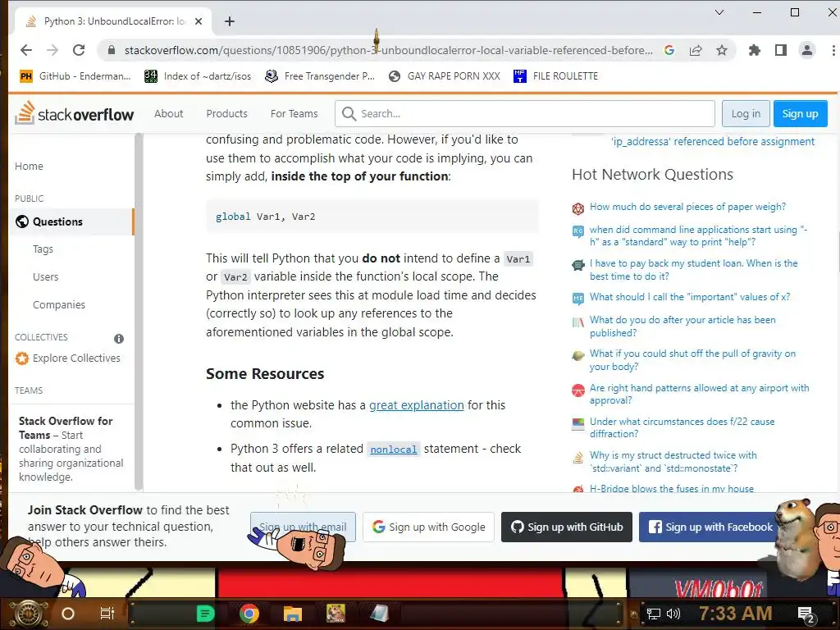Click the Stack Overflow logo
The height and width of the screenshot is (630, 840).
[x=74, y=113]
